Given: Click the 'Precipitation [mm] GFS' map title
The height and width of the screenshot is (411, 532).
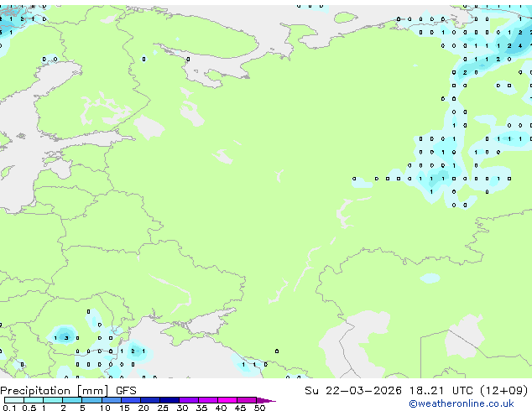Looking at the screenshot, I should (x=68, y=391).
